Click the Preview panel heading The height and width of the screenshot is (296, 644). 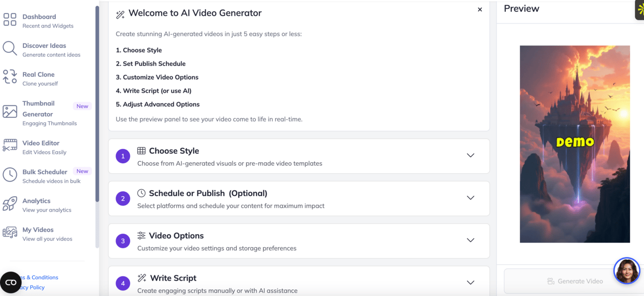521,8
